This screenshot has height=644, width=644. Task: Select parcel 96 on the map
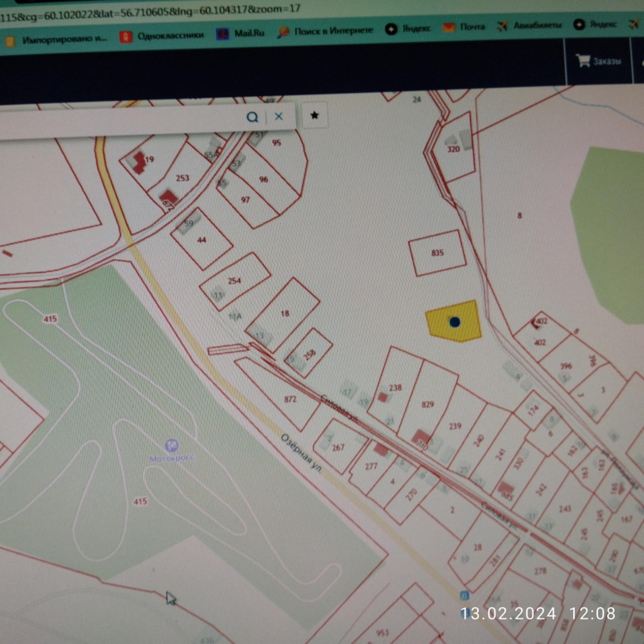tap(264, 180)
